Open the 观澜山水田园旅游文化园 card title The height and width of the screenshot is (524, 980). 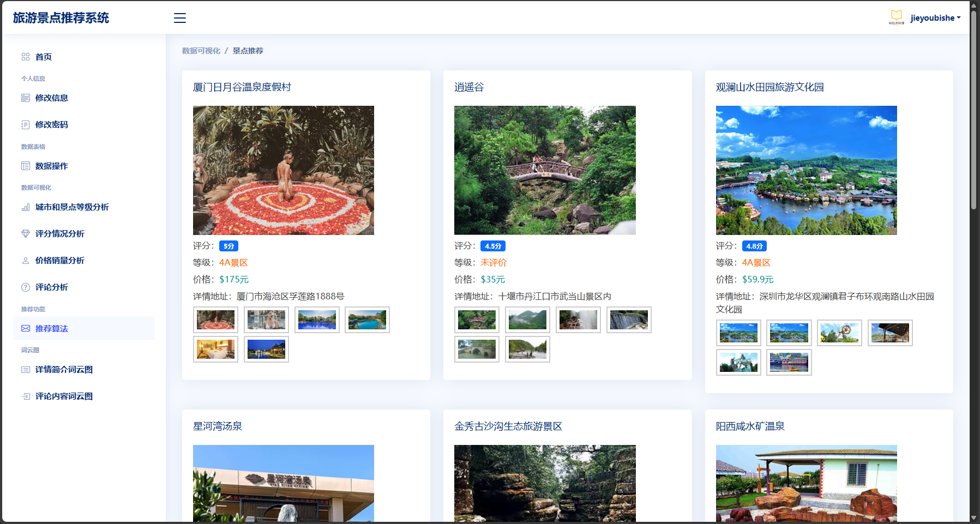[769, 87]
